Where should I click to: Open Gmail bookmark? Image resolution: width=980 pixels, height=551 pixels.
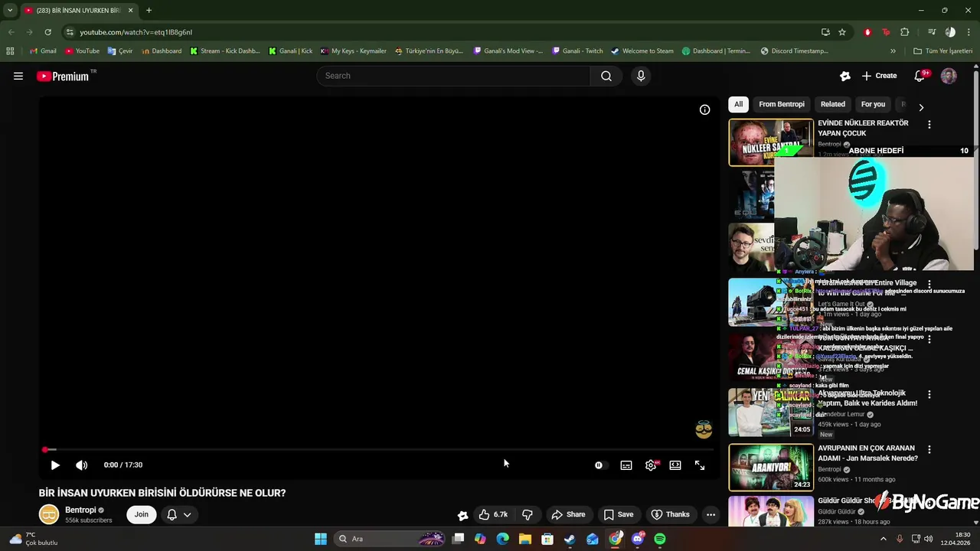[43, 51]
